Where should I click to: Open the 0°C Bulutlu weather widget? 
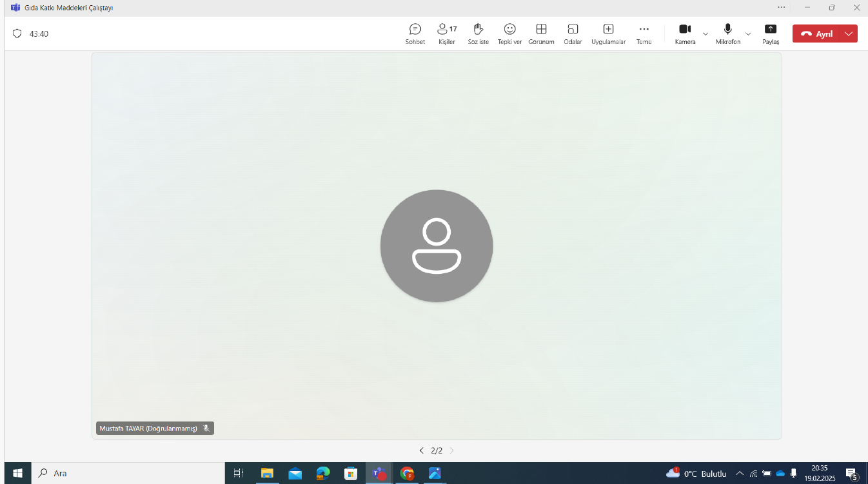696,473
